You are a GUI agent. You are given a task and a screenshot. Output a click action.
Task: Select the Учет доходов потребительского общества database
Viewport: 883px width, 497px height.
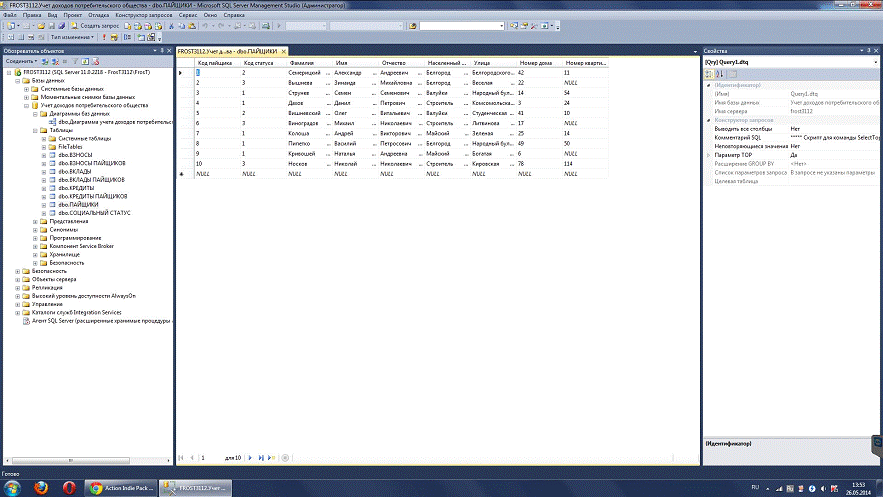tap(94, 105)
